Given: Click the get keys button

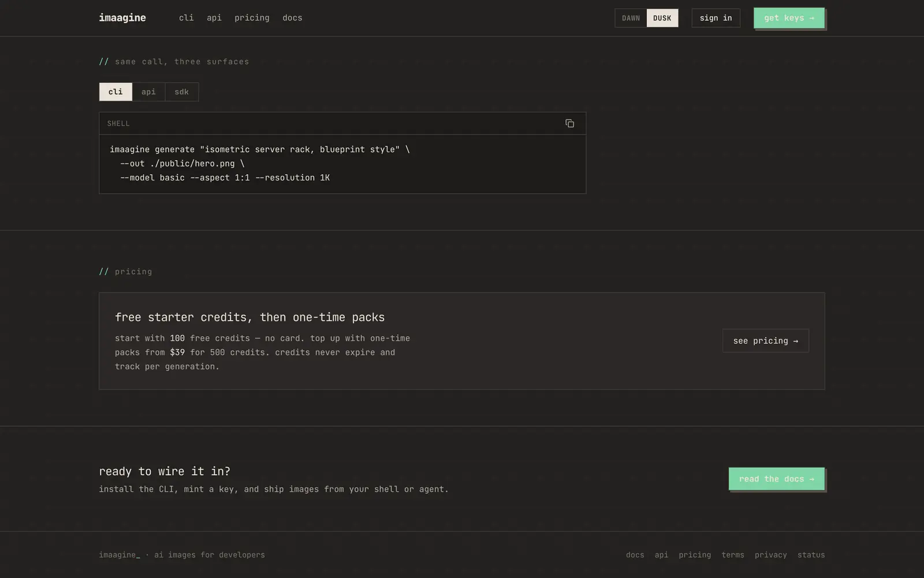Looking at the screenshot, I should click(789, 18).
